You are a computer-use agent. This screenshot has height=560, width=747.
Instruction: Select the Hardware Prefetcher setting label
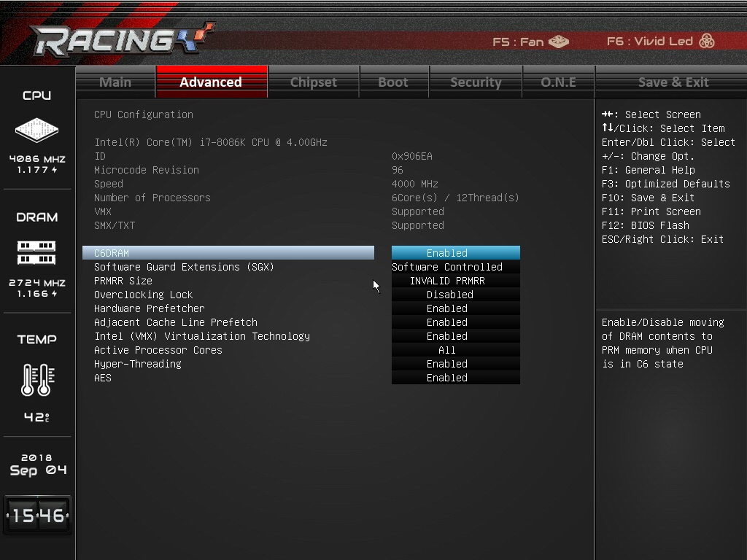[x=149, y=308]
